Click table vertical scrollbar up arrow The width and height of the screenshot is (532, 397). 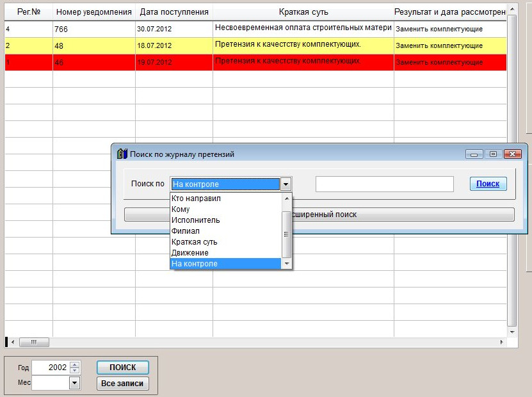click(512, 9)
